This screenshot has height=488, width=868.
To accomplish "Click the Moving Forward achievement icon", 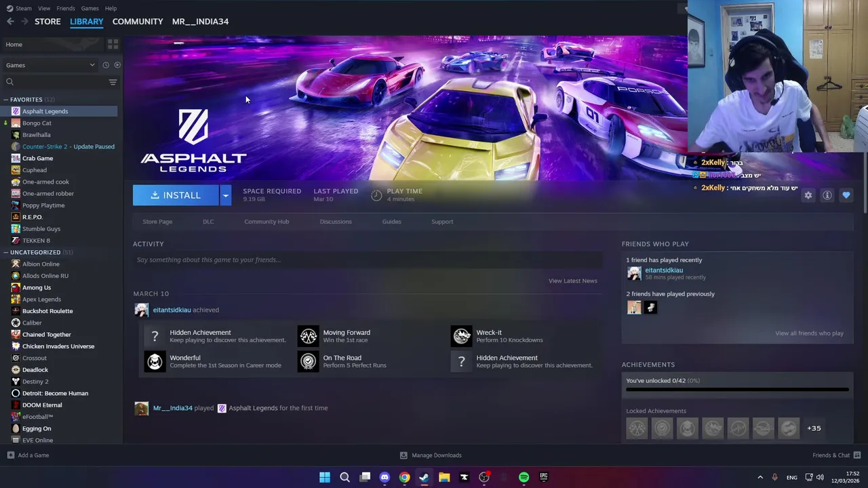I will click(309, 335).
